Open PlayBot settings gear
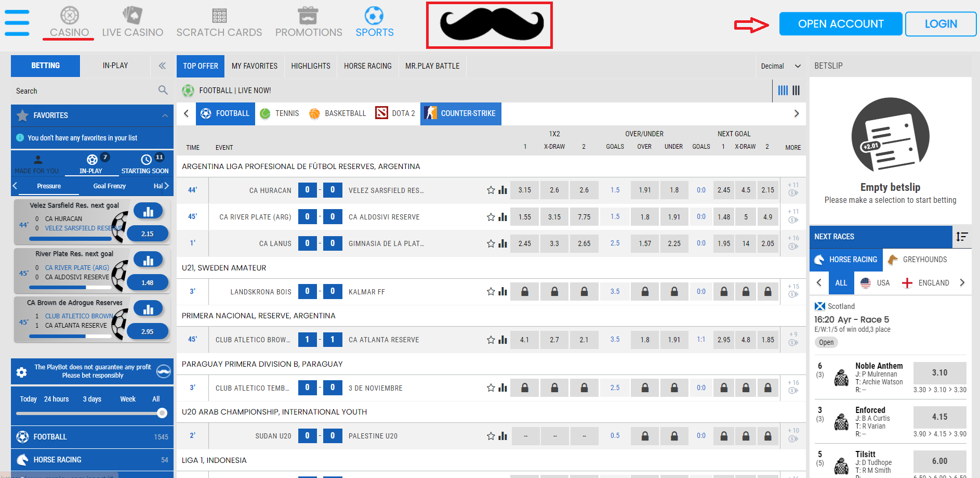 point(21,372)
